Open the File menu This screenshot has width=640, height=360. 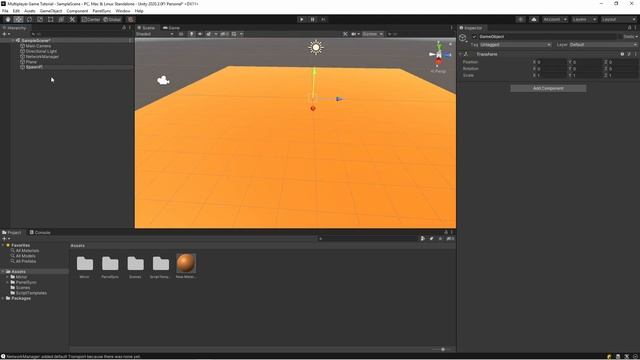[x=5, y=11]
